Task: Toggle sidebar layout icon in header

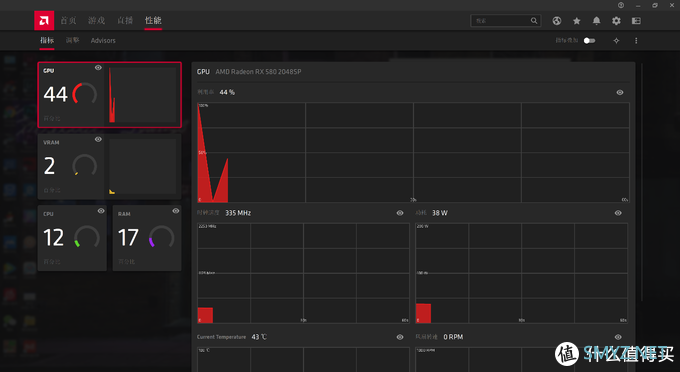Action: click(636, 21)
